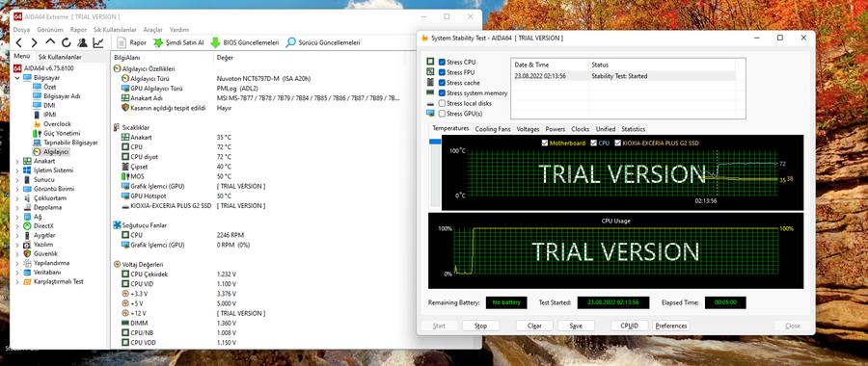868x366 pixels.
Task: Select Taşınabilir Bilgisayar tree item
Action: tap(70, 143)
